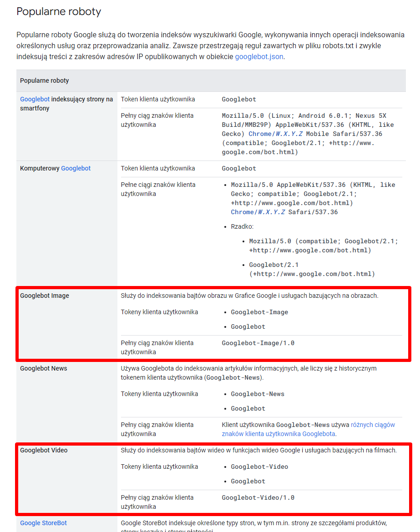The height and width of the screenshot is (532, 420).
Task: Select Googlebot Image description about Grafice Google
Action: pyautogui.click(x=249, y=296)
